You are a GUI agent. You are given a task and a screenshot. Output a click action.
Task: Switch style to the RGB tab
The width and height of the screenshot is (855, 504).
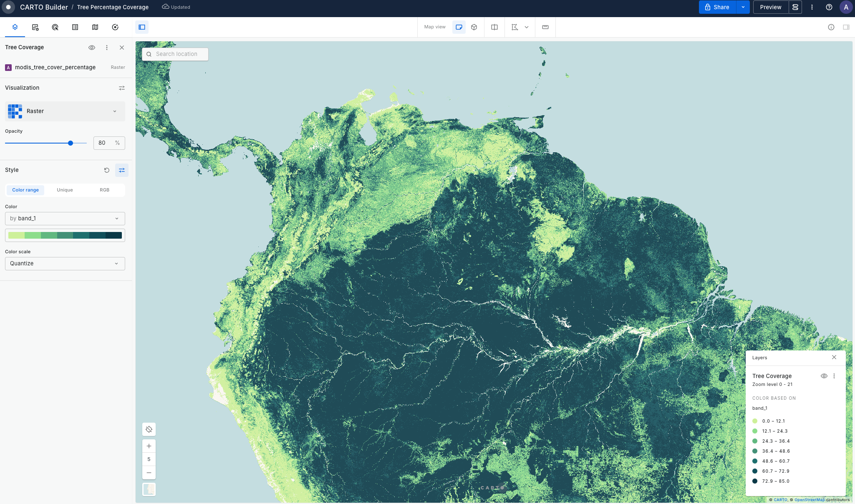[x=104, y=190]
